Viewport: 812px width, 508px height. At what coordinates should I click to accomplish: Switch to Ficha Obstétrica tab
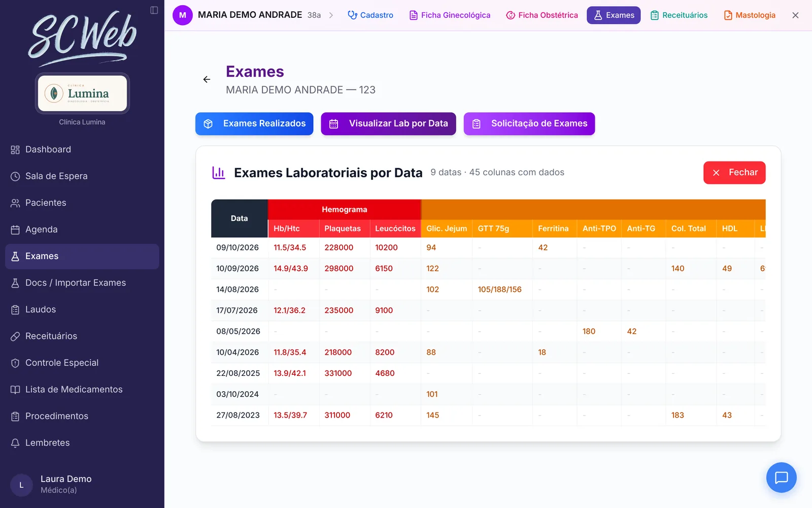(x=542, y=15)
